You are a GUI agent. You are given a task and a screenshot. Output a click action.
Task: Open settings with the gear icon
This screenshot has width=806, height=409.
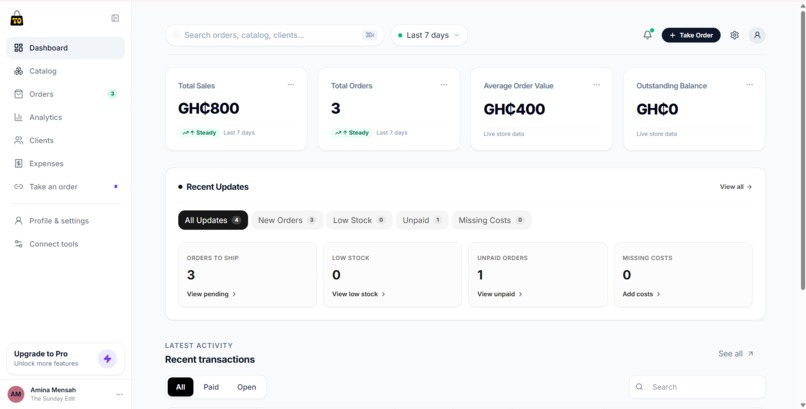click(735, 35)
